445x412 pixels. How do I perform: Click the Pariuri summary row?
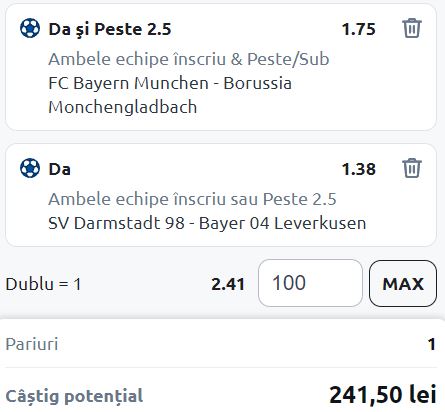221,344
